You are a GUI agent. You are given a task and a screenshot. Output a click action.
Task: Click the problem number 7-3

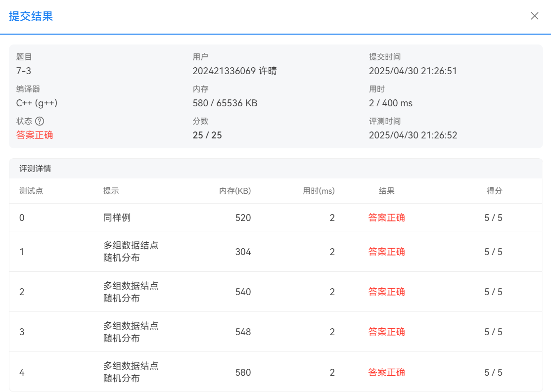pyautogui.click(x=24, y=71)
